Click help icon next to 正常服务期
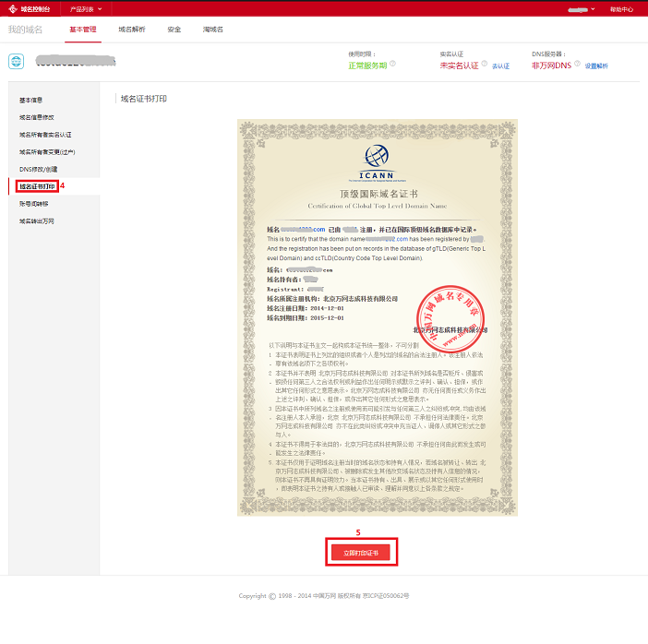This screenshot has width=648, height=644. [393, 65]
